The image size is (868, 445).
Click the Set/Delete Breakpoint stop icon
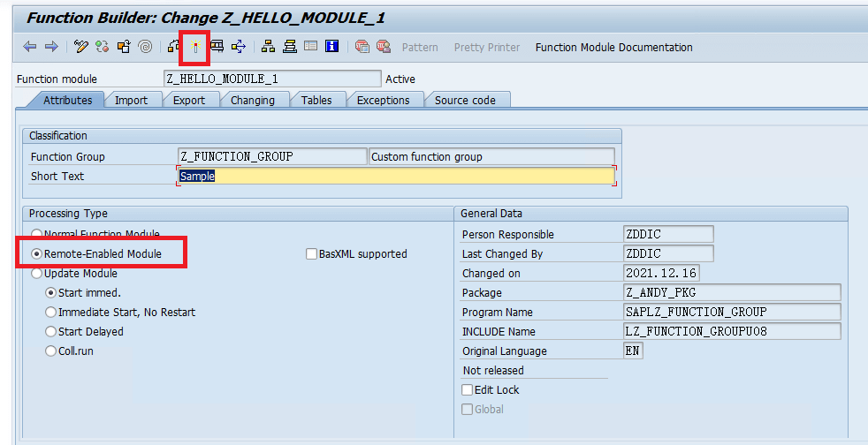pyautogui.click(x=362, y=47)
